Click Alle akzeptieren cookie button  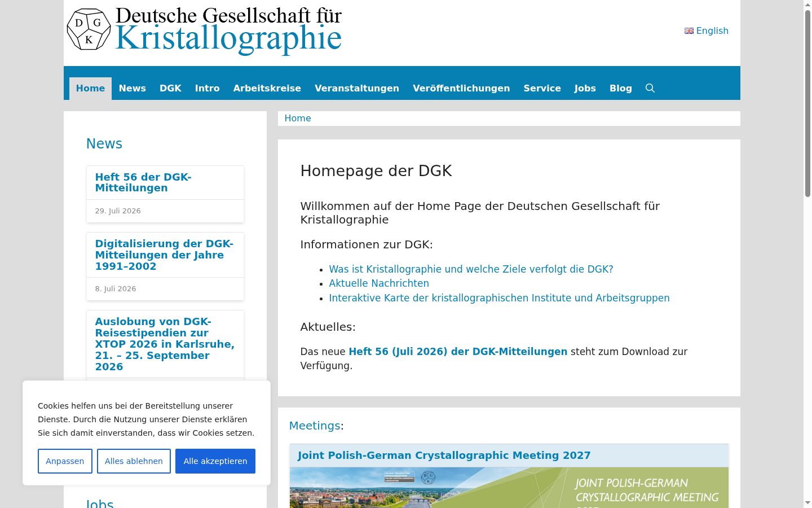click(x=215, y=461)
